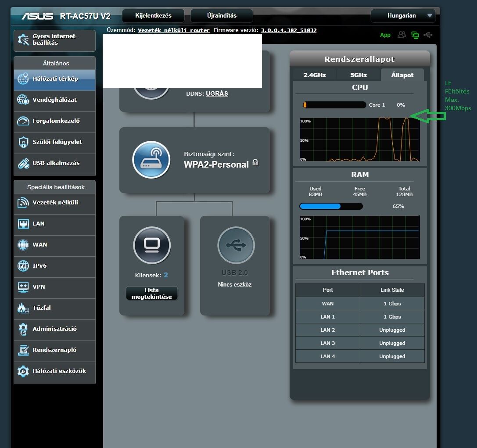Click the CPU usage history graph
The width and height of the screenshot is (477, 448).
pos(360,140)
